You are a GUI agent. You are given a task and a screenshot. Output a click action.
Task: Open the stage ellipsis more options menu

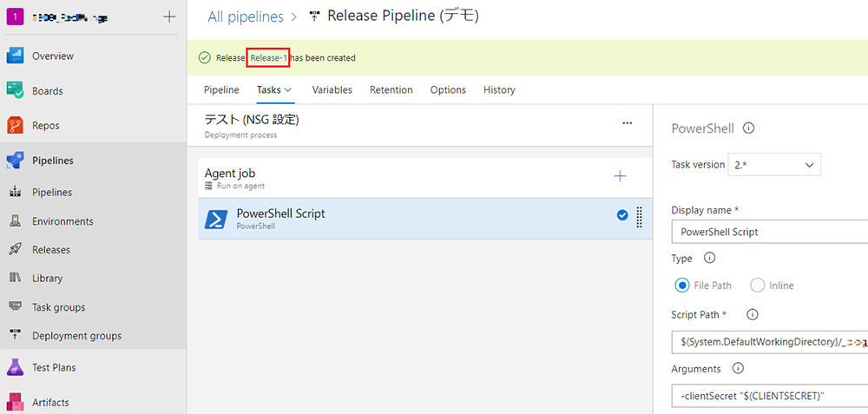point(628,123)
